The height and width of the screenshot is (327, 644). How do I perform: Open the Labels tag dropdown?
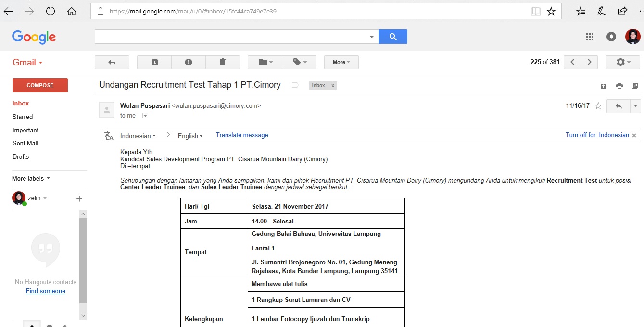(299, 62)
